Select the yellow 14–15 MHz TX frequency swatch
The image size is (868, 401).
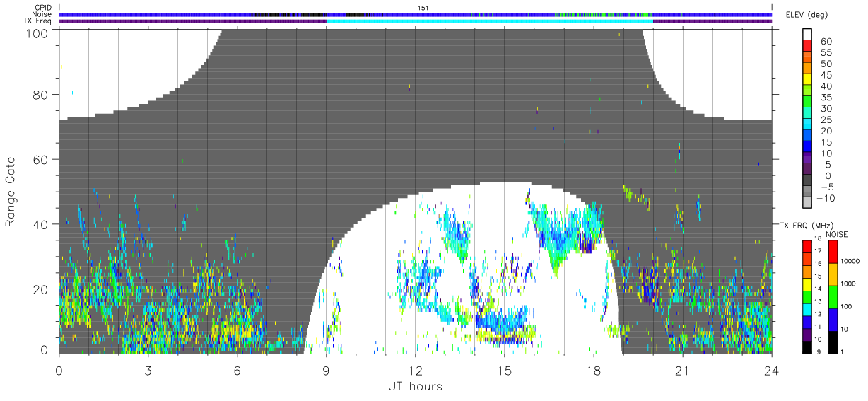(x=807, y=283)
